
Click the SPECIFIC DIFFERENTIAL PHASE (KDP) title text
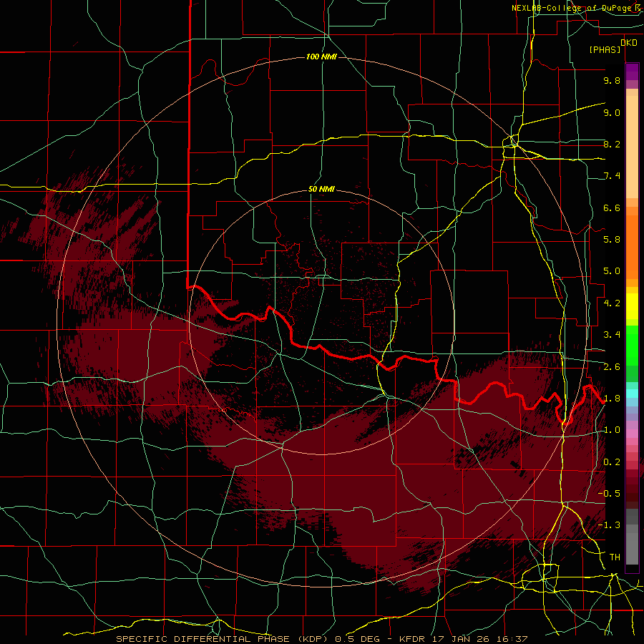(223, 639)
